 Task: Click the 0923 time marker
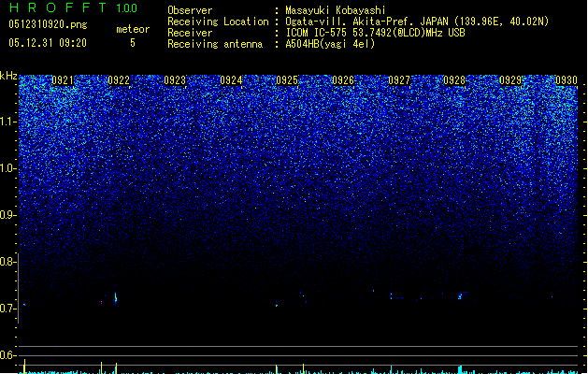click(x=175, y=80)
